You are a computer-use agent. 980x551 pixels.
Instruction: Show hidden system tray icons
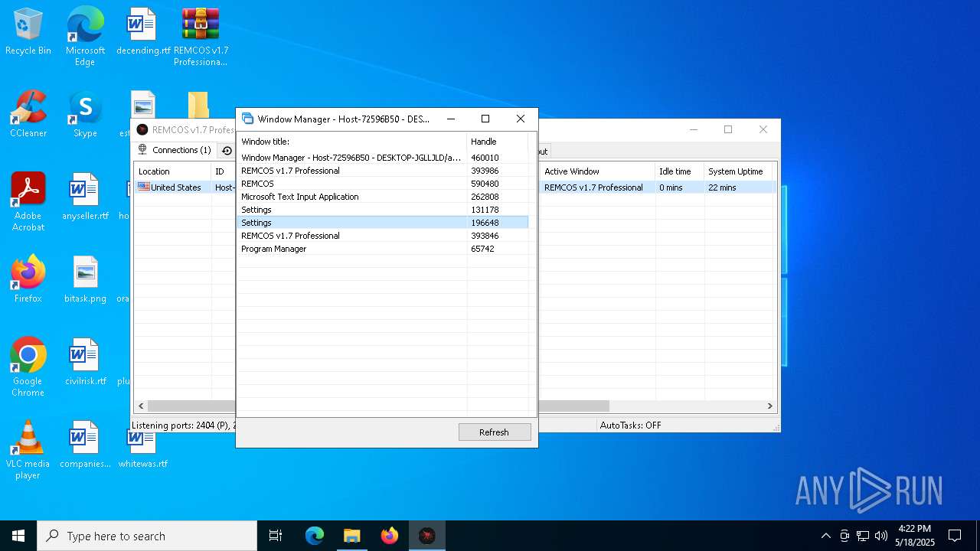825,536
